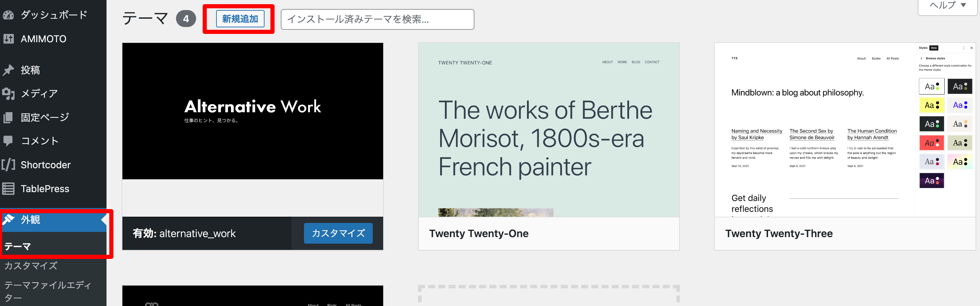The image size is (980, 306).
Task: Select the Twenty Twenty-One theme thumbnail
Action: tap(548, 130)
